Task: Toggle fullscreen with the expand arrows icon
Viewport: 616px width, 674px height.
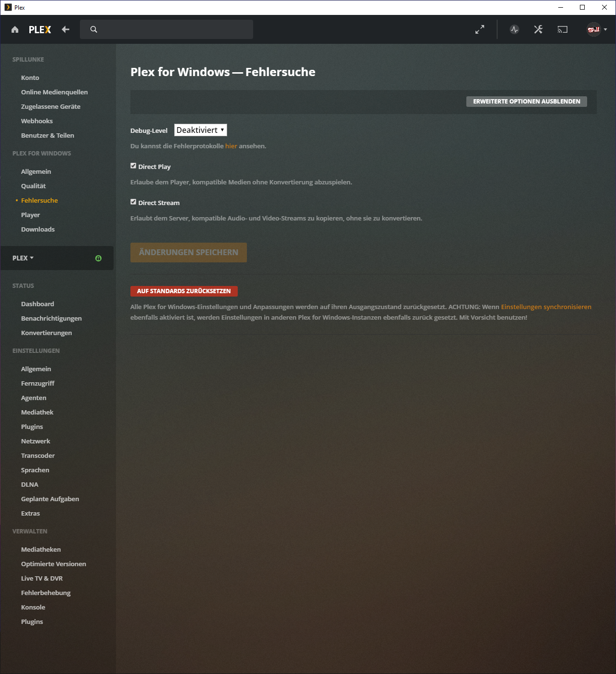Action: point(480,29)
